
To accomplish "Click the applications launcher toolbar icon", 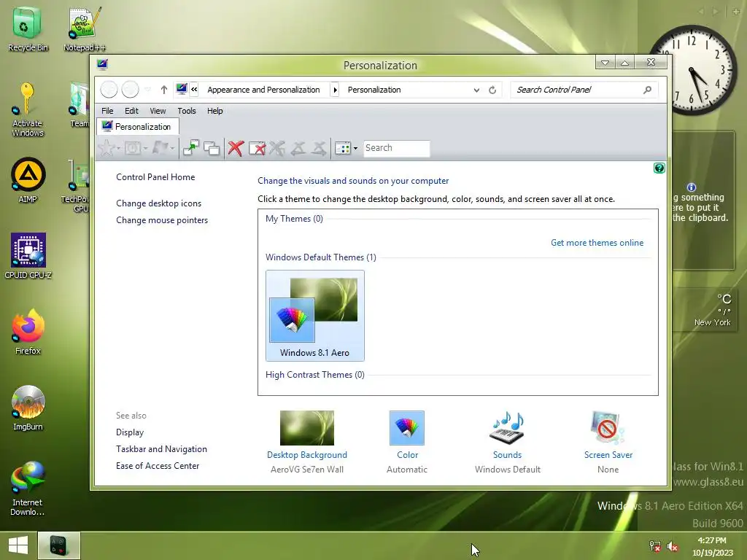I will click(x=160, y=148).
